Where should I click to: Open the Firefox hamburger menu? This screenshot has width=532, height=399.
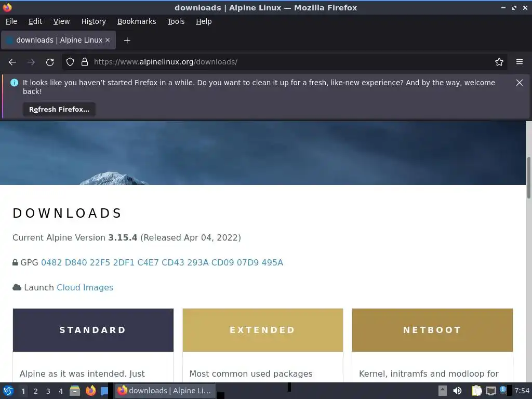[x=520, y=62]
